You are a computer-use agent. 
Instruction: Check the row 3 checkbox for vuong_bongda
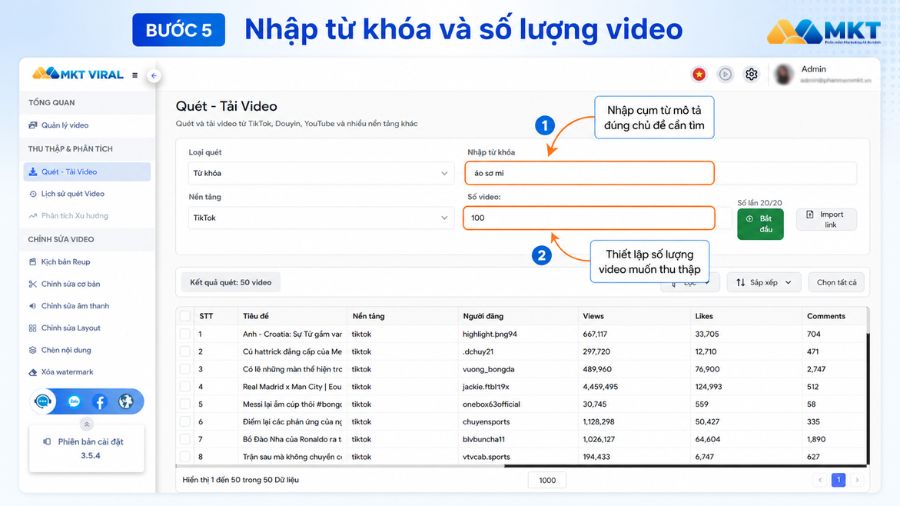185,369
